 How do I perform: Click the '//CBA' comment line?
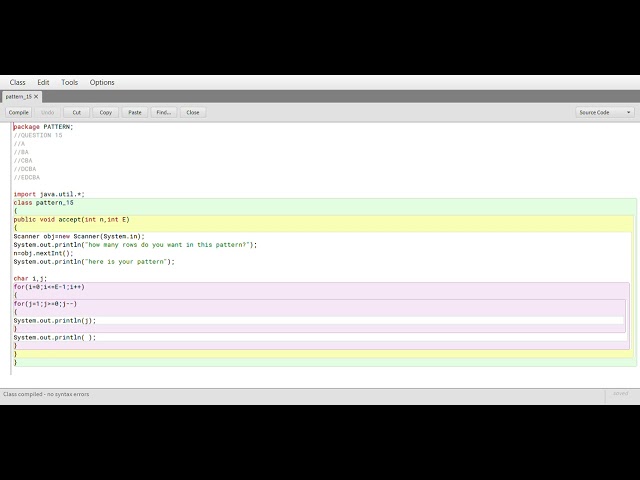click(23, 161)
